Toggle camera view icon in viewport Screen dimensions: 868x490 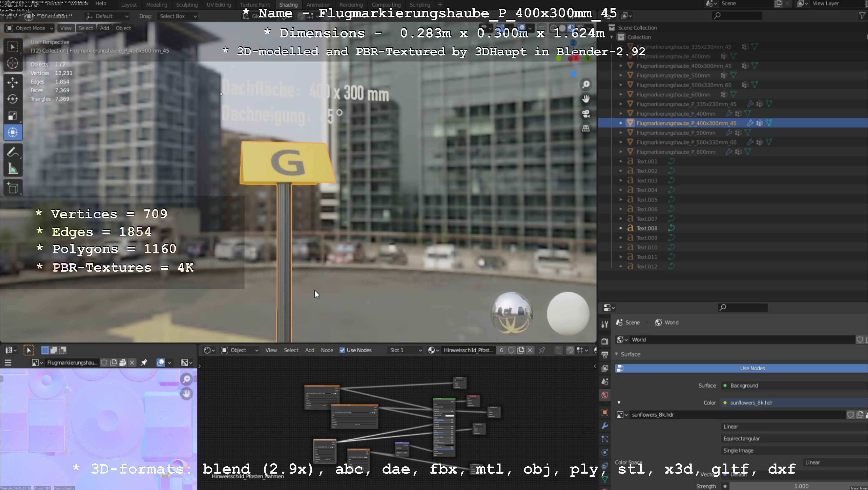point(586,114)
